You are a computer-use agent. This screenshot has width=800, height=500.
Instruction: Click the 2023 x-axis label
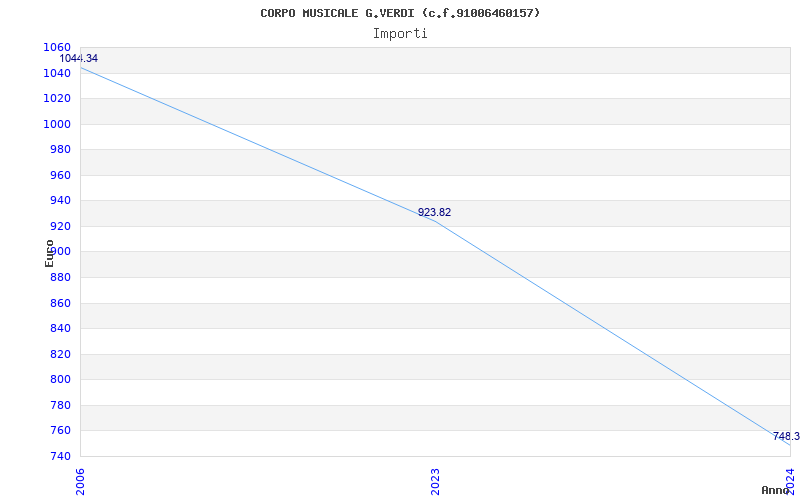(435, 481)
